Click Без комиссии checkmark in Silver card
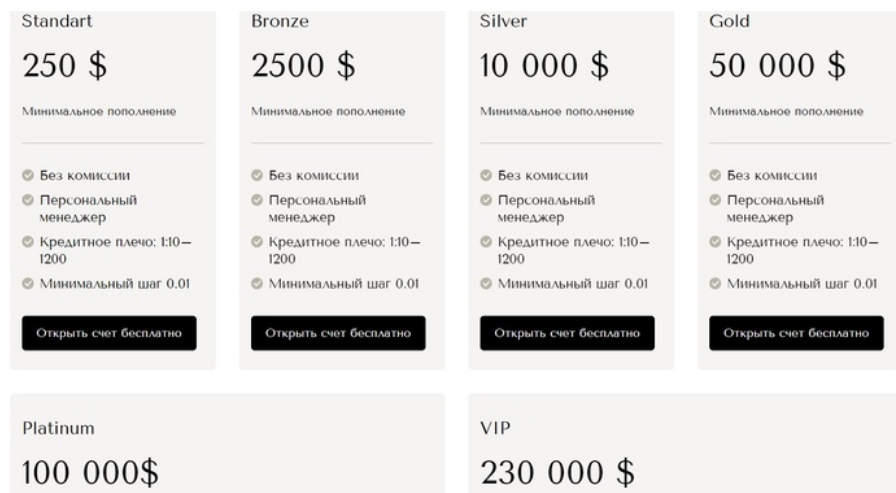896x493 pixels. tap(486, 175)
